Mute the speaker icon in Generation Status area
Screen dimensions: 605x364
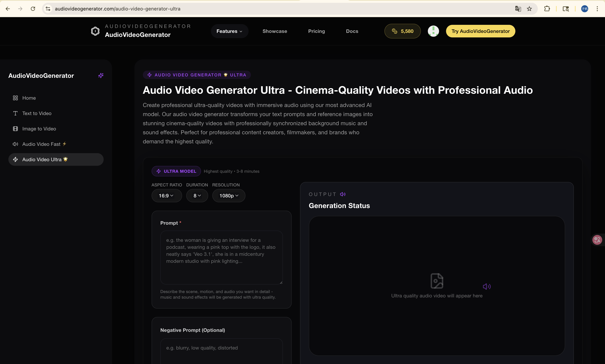pos(487,286)
